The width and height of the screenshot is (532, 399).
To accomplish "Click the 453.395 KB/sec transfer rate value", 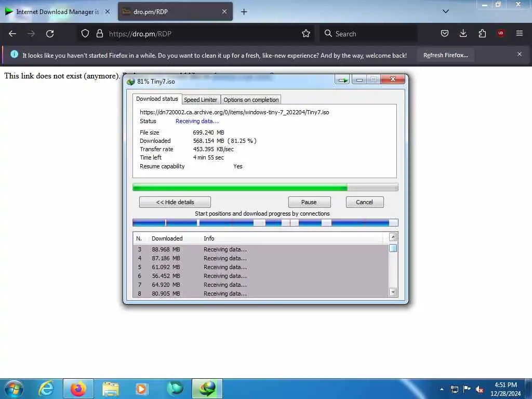I will [x=214, y=149].
